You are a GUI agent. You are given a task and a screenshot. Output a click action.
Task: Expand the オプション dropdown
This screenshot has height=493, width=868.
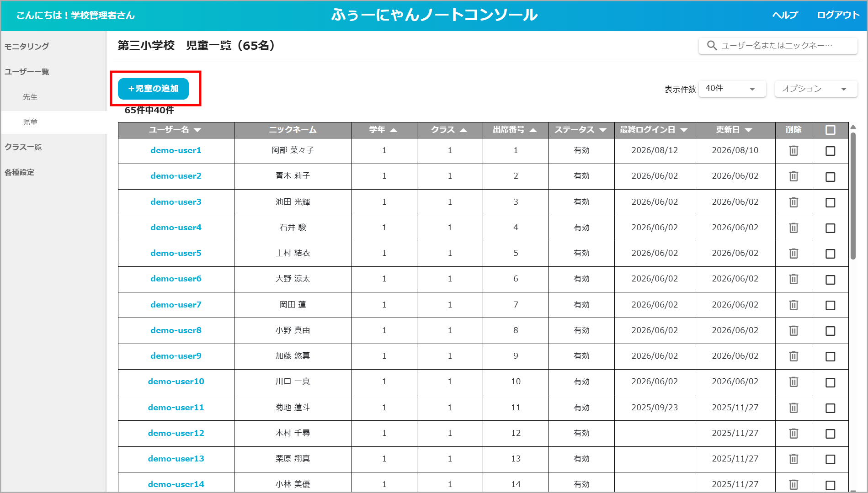click(x=816, y=89)
